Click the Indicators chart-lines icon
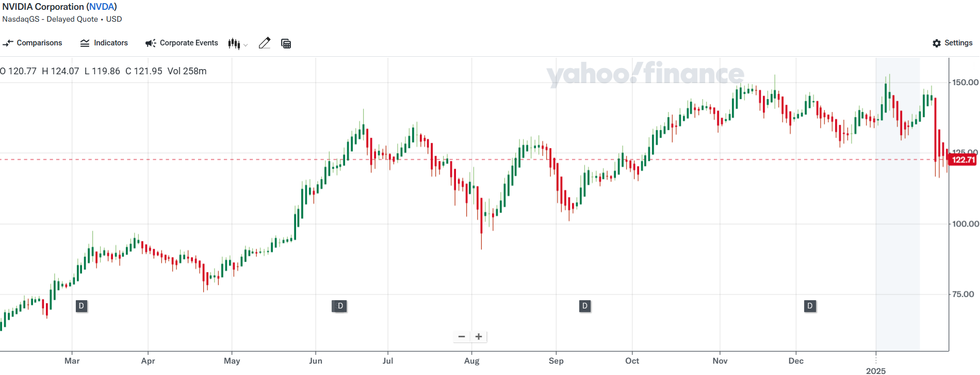The image size is (980, 375). click(x=85, y=43)
